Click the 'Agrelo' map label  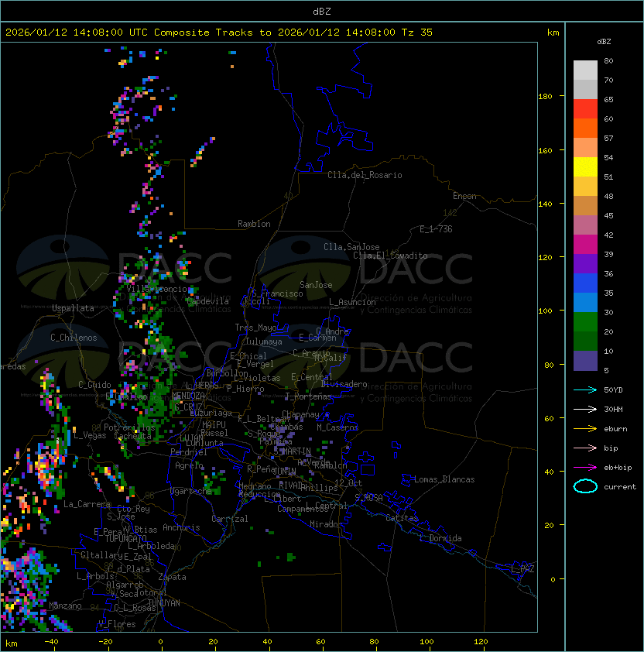coord(189,465)
